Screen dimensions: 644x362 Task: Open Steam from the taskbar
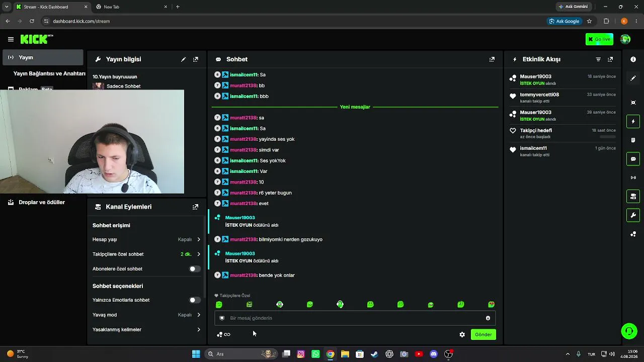click(374, 354)
